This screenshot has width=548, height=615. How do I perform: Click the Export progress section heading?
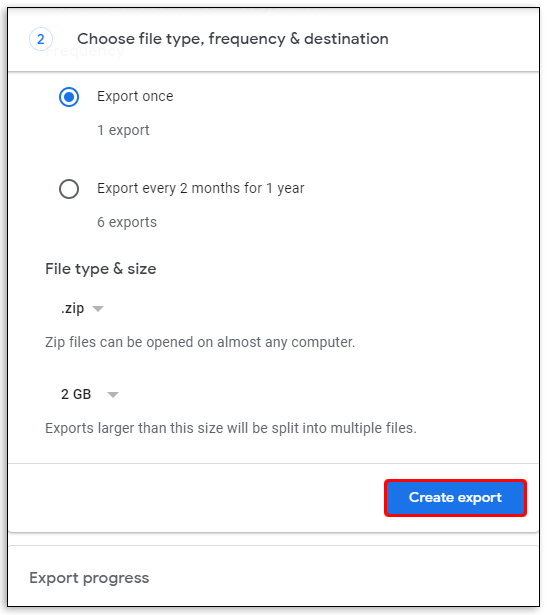pos(89,578)
